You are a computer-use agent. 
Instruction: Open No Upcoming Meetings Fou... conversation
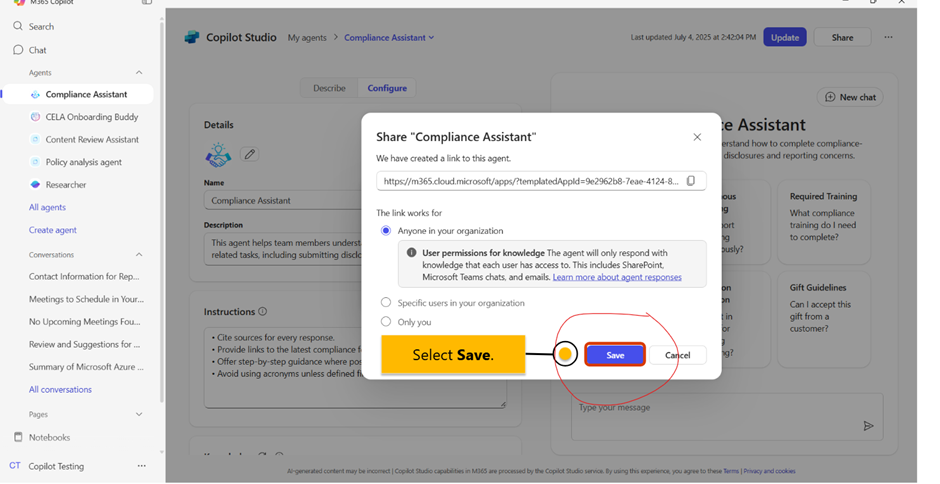click(x=85, y=321)
